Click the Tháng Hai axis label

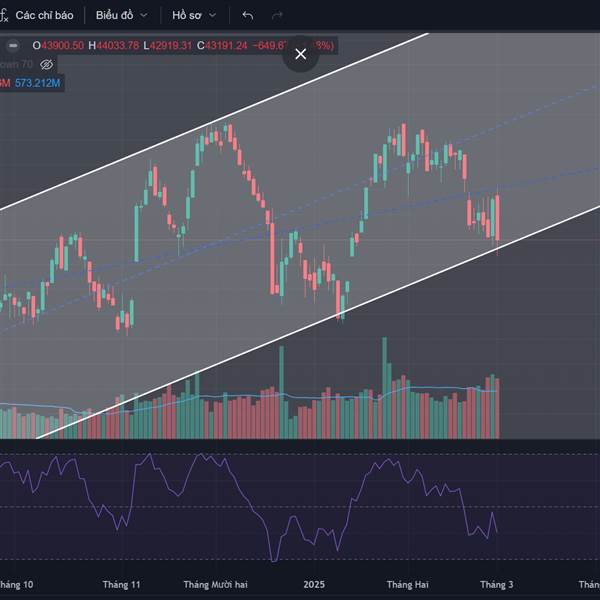pos(408,585)
